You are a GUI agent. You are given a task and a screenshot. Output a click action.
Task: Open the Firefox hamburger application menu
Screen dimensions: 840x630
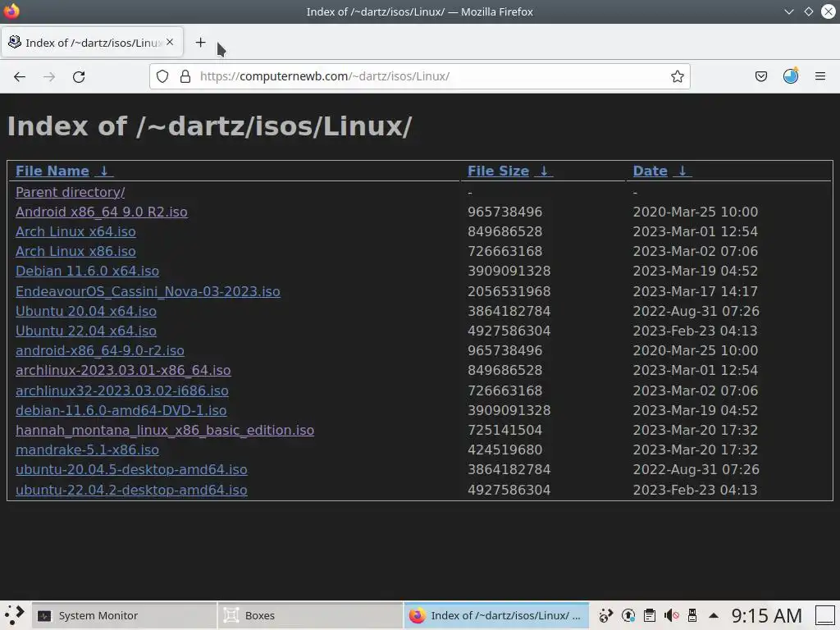[820, 76]
